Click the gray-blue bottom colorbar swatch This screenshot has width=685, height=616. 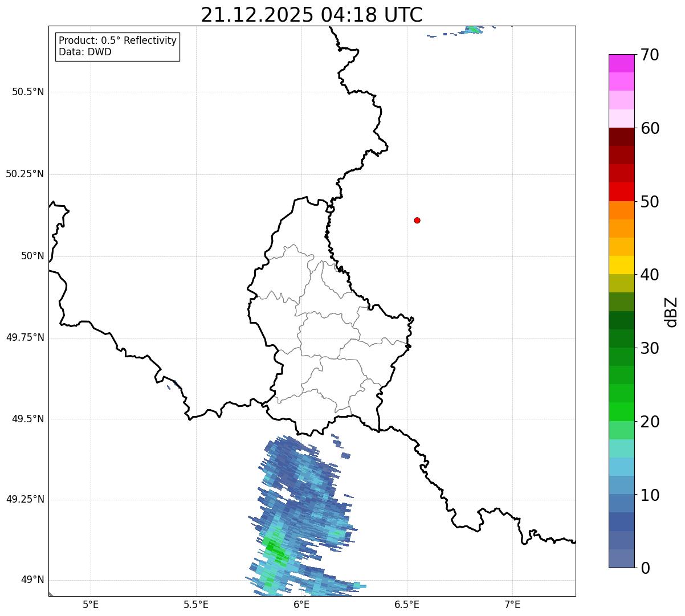621,558
